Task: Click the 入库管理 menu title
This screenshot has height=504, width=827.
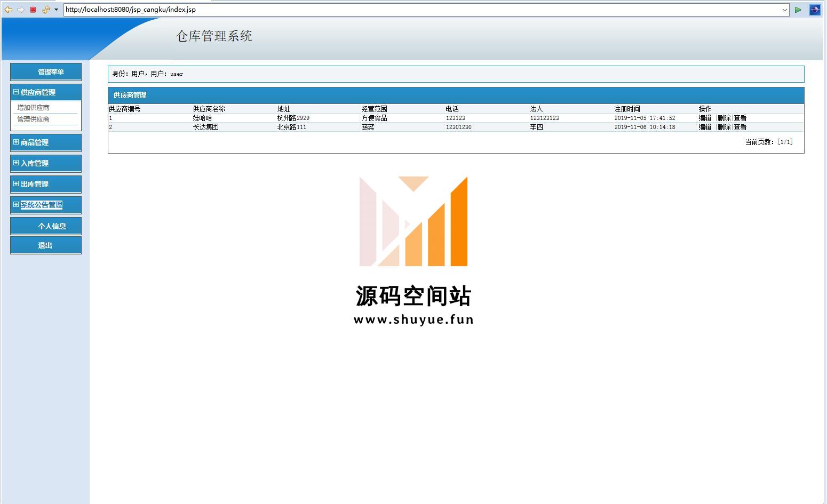Action: point(35,163)
